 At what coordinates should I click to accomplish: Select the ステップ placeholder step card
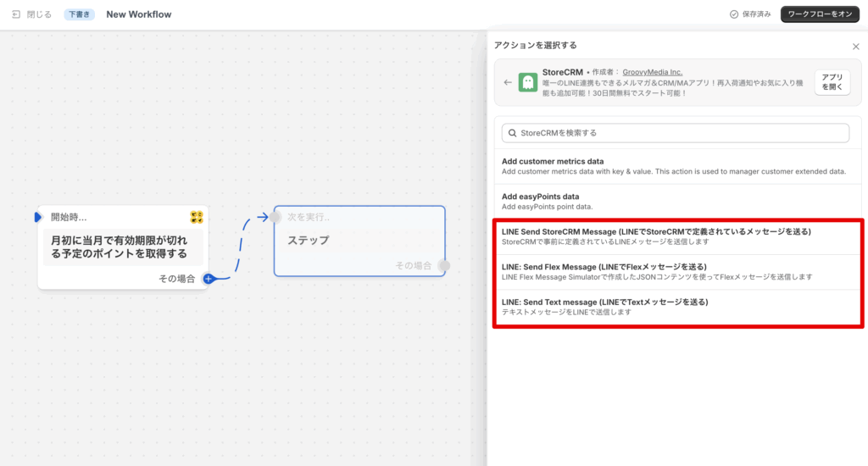pos(359,241)
